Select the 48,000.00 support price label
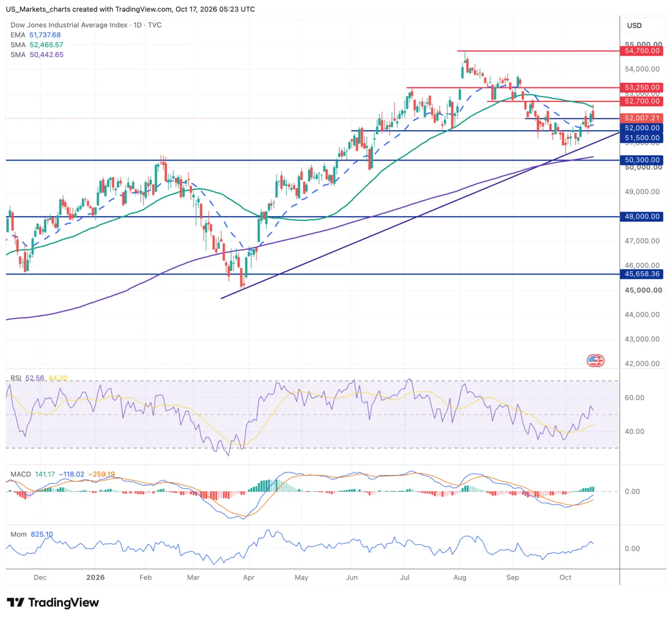Viewport: 672px width, 620px height. coord(642,216)
